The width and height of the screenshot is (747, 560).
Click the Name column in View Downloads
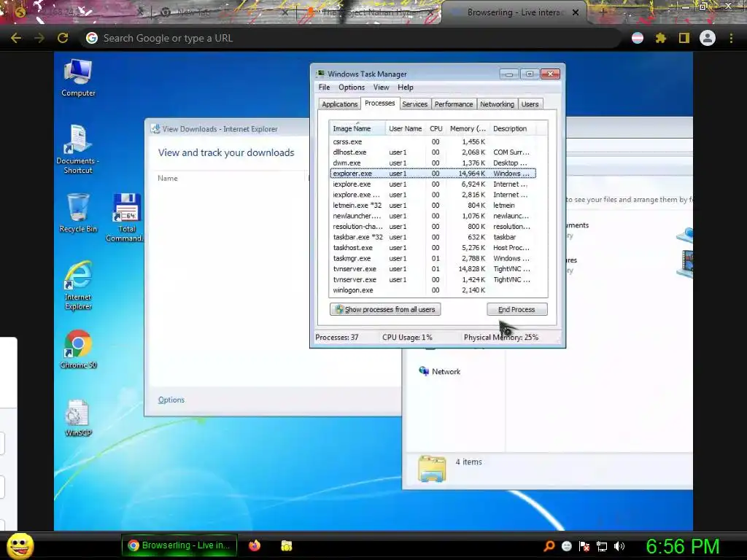pos(168,178)
